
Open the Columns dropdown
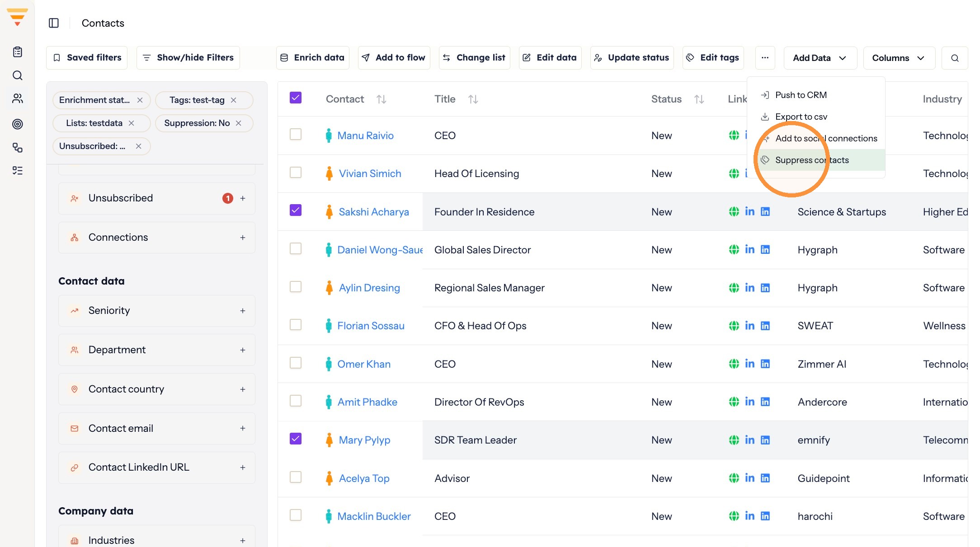coord(899,58)
